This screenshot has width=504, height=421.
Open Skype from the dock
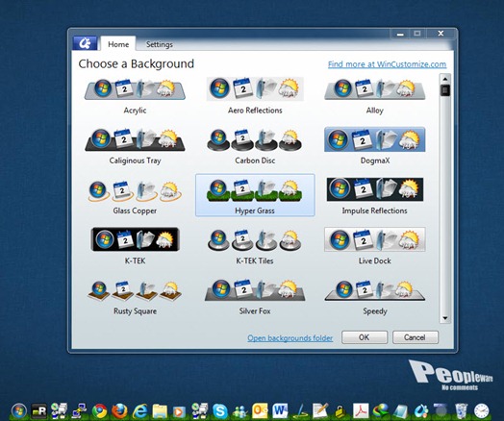coord(220,411)
